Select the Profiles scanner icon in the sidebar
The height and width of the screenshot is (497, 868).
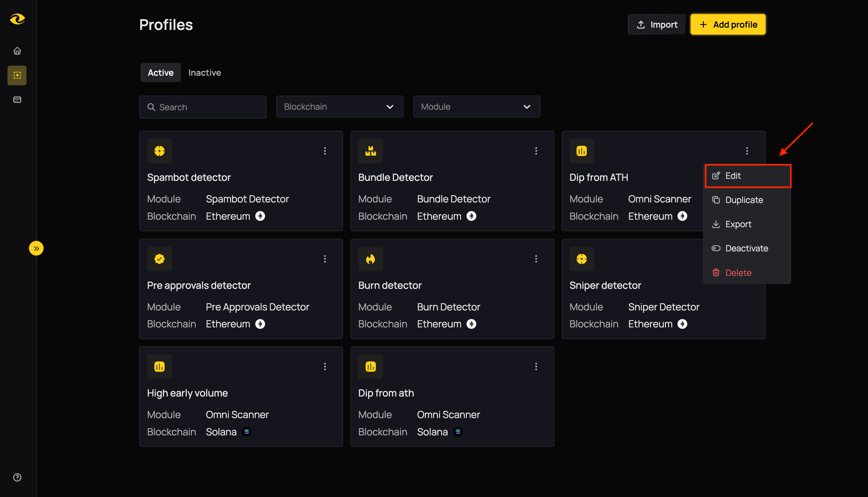tap(17, 75)
